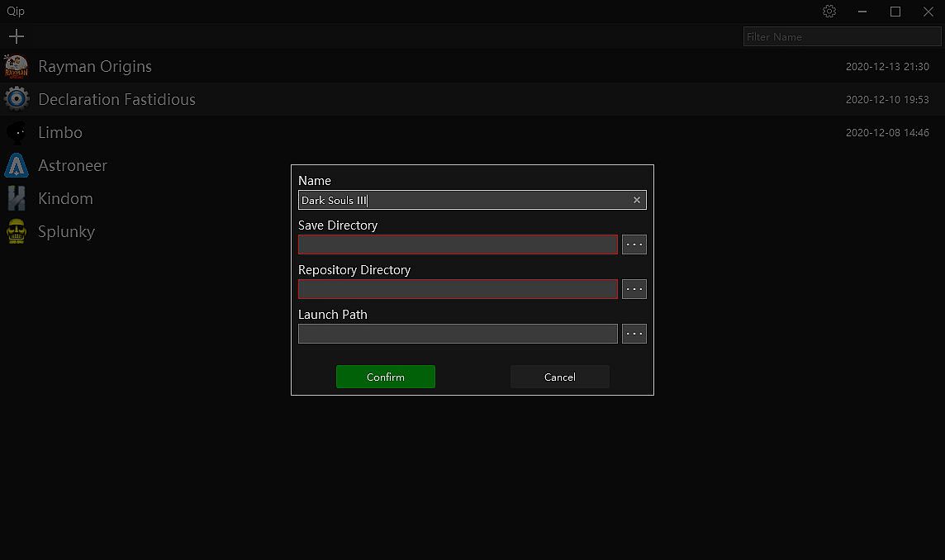This screenshot has width=945, height=560.
Task: Select the Splunky entry name
Action: [67, 231]
